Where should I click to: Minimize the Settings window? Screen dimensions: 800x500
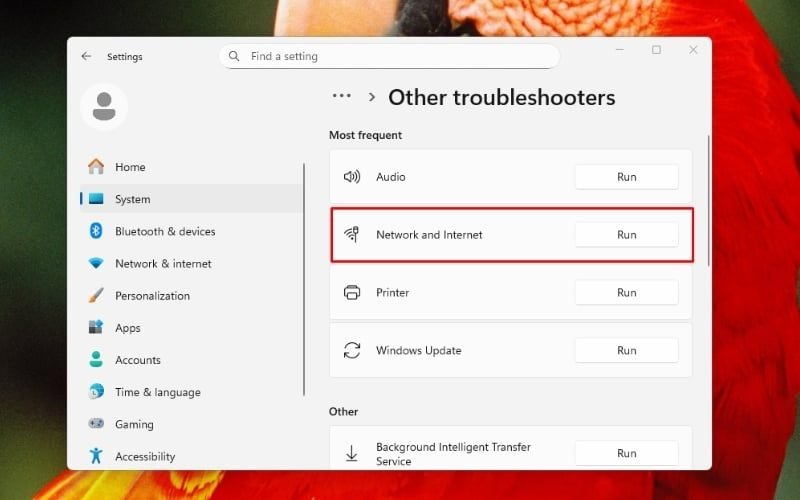(620, 49)
